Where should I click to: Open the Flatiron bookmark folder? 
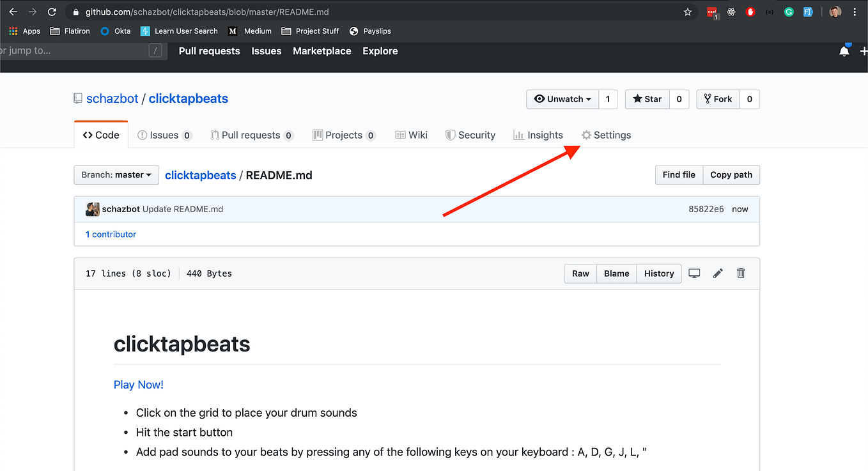pos(70,31)
